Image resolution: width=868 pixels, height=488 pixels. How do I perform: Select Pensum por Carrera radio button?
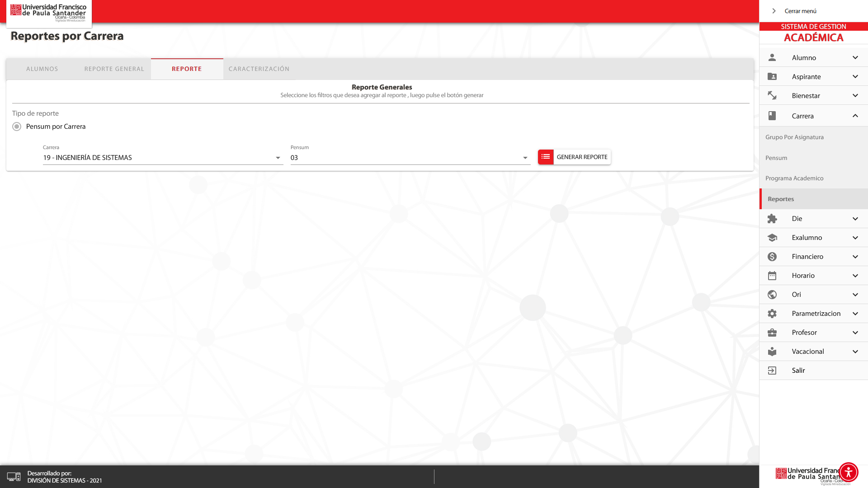point(17,127)
